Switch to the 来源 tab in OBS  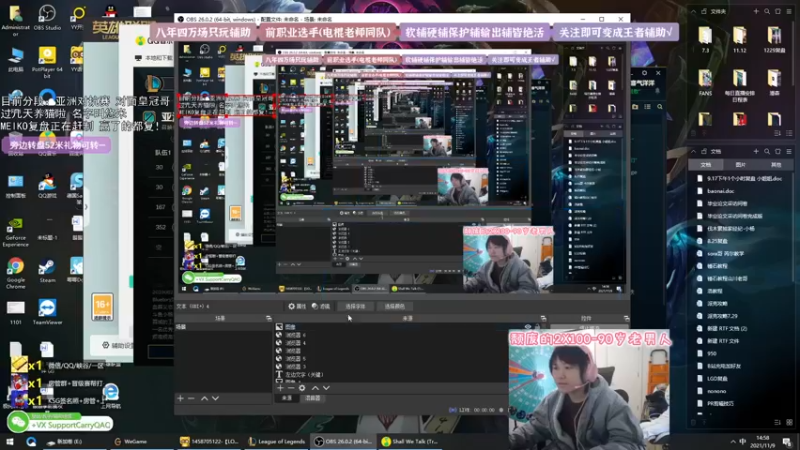pos(287,398)
